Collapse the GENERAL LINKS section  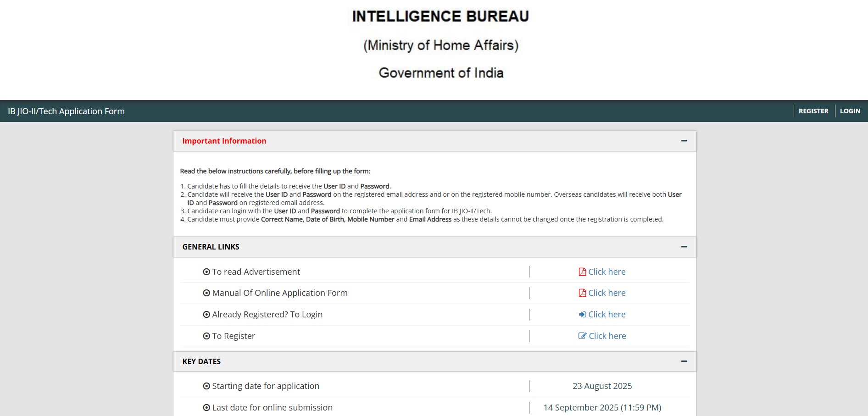click(x=684, y=247)
